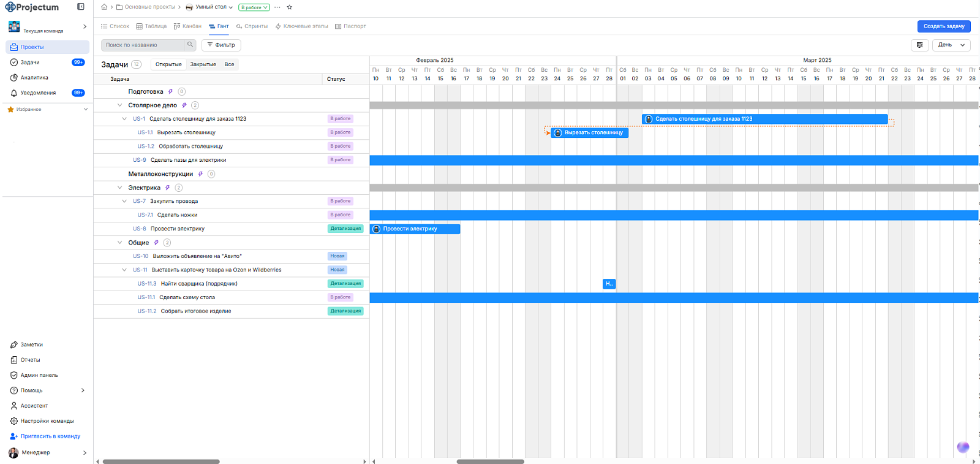Open the three-dot project options menu

click(277, 7)
